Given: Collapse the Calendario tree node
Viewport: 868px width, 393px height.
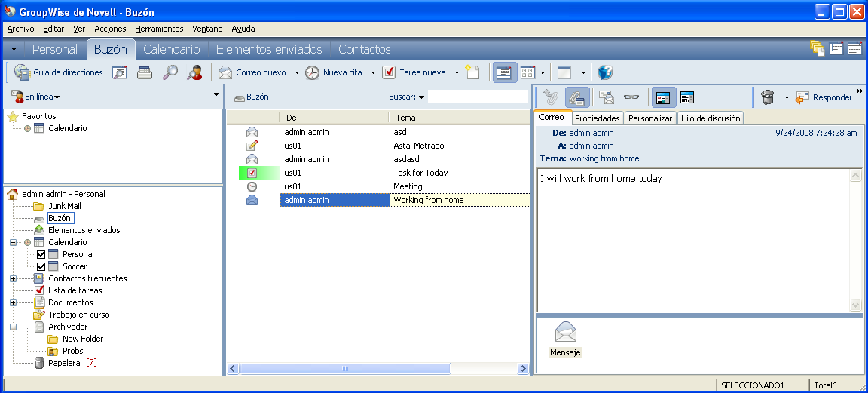Looking at the screenshot, I should coord(14,242).
